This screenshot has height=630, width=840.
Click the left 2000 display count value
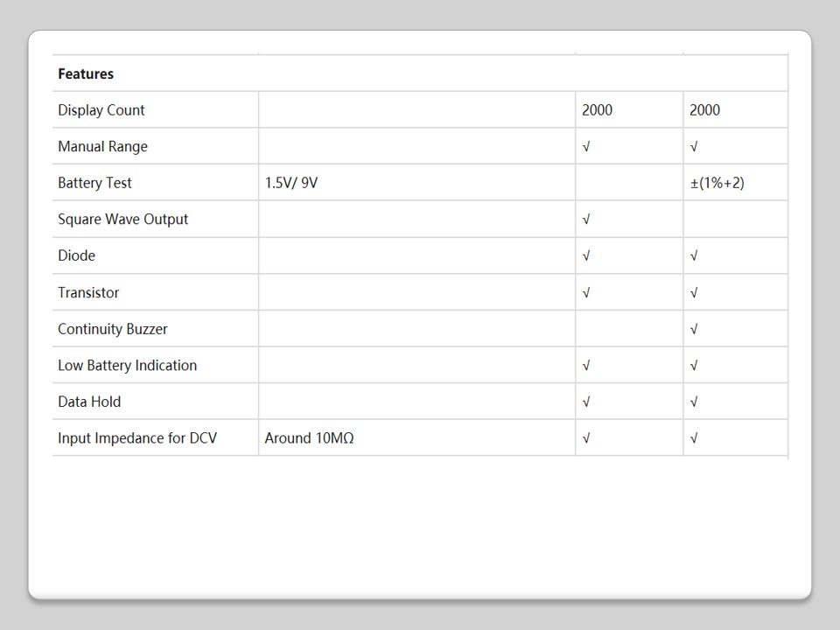[x=597, y=110]
